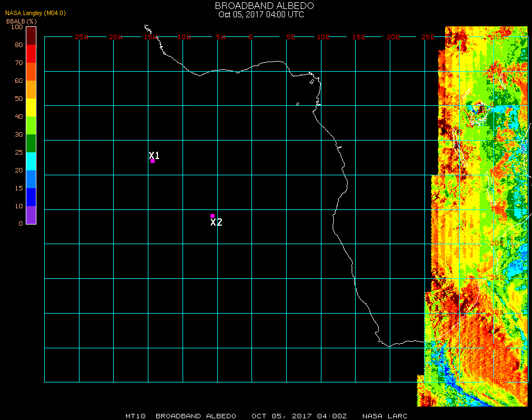Screen dimensions: 532x420
Task: Click the NASA LARC text in footer
Action: tap(384, 416)
